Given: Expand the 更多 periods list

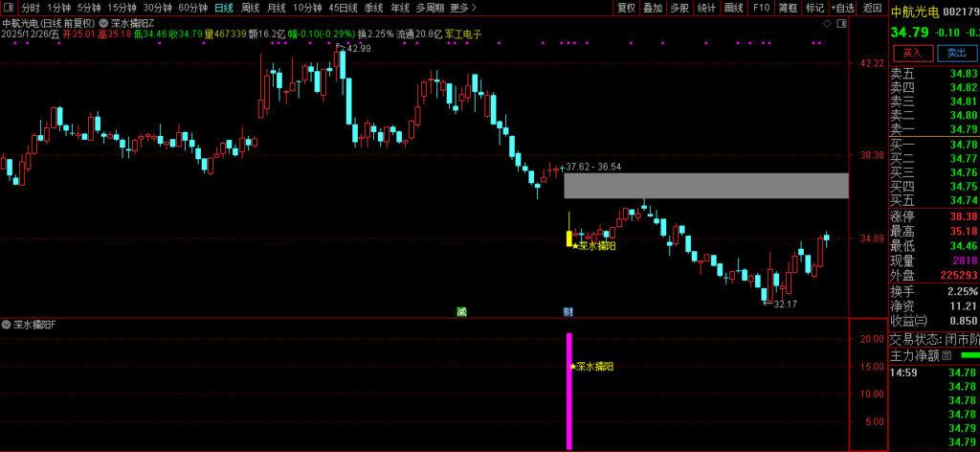Looking at the screenshot, I should pos(462,8).
